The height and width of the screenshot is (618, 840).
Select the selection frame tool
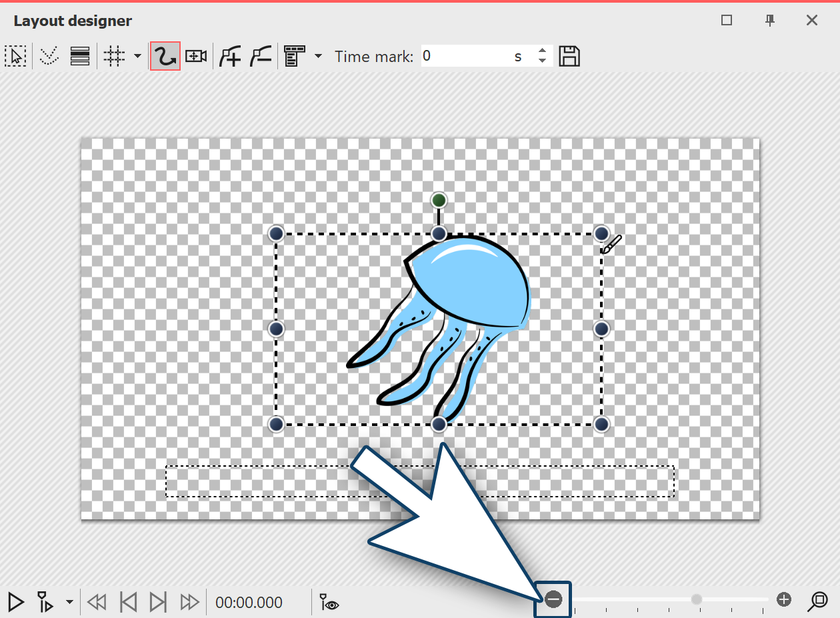point(15,57)
